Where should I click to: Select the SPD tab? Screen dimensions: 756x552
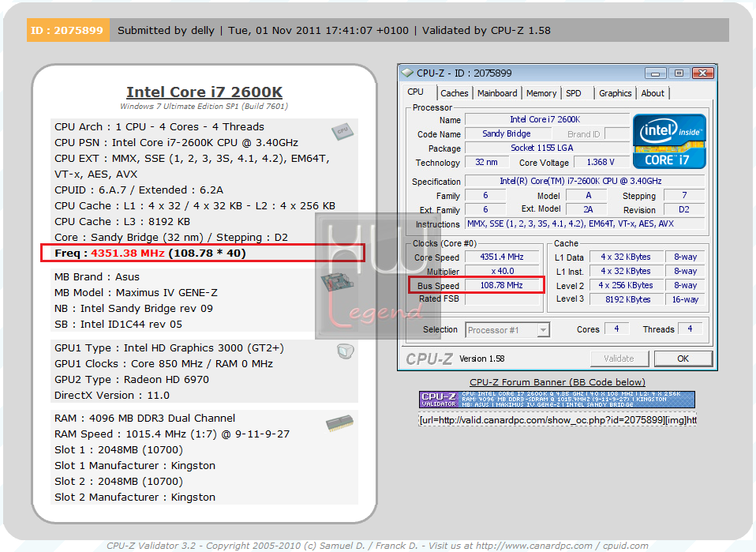pyautogui.click(x=573, y=93)
